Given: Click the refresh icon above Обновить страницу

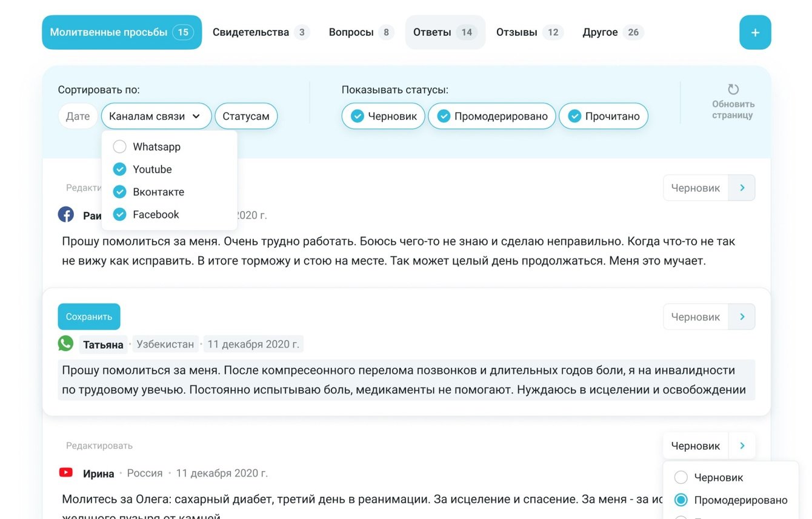Looking at the screenshot, I should pos(733,89).
